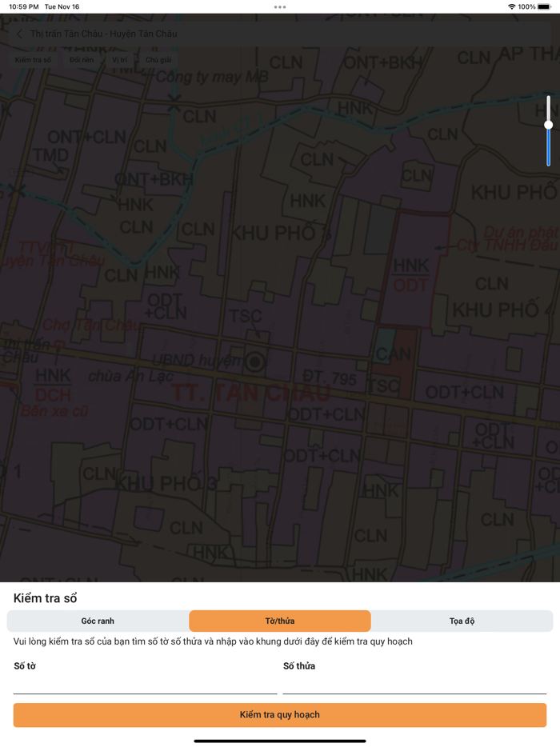Tap the Công ty may MB map label
560x747 pixels.
pos(212,76)
